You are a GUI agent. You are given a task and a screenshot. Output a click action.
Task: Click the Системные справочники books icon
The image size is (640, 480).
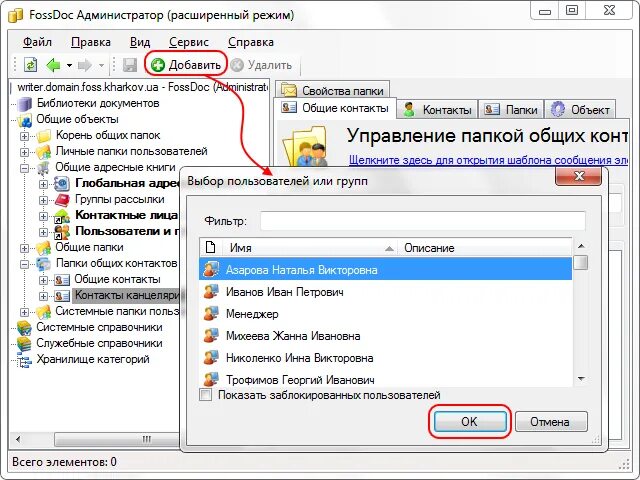point(24,328)
